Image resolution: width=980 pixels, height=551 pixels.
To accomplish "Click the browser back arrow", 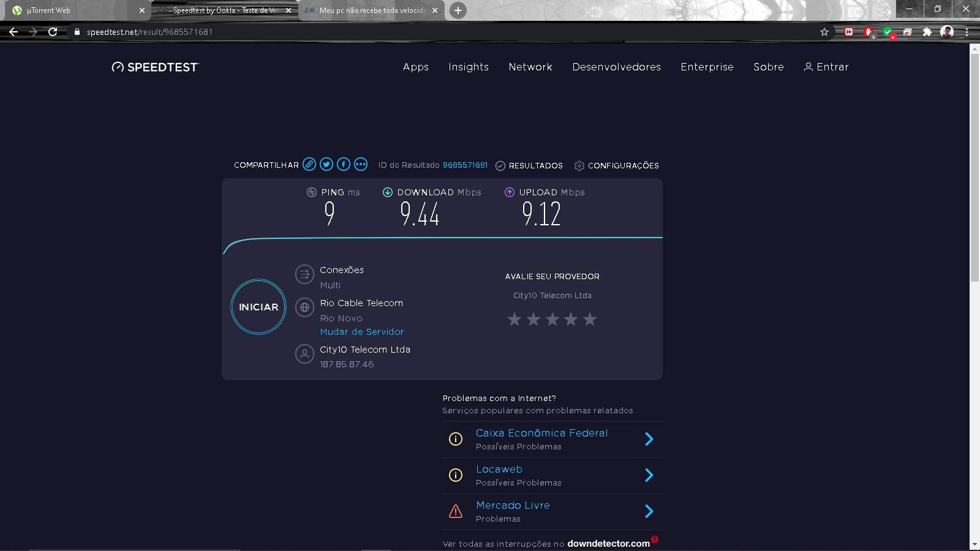I will click(x=13, y=32).
